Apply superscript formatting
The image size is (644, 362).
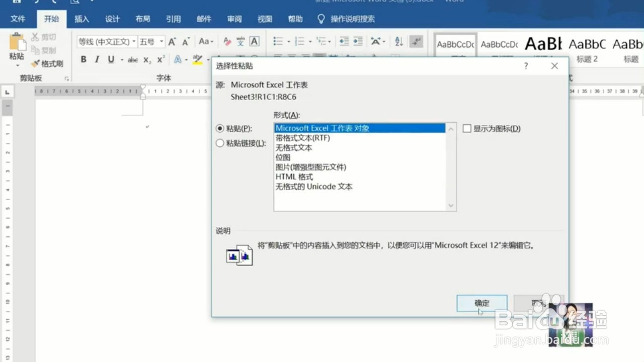point(161,59)
